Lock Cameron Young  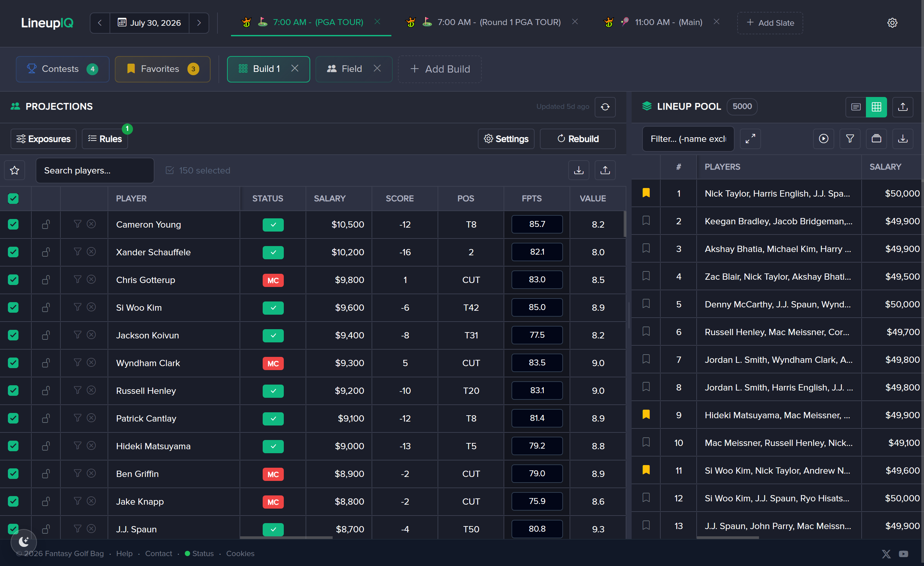click(46, 225)
